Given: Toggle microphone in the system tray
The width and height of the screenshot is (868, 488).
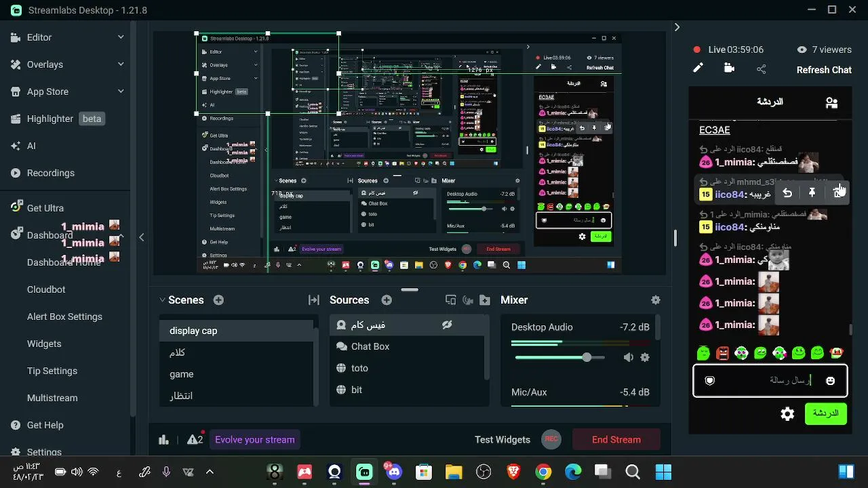Looking at the screenshot, I should 166,472.
